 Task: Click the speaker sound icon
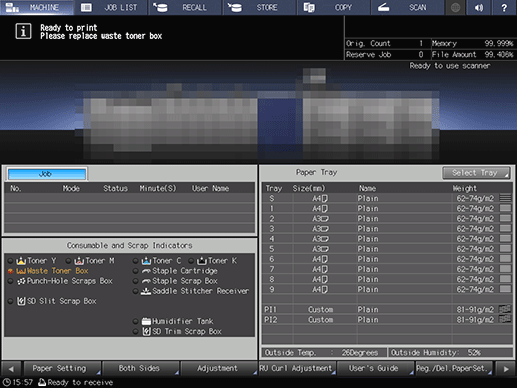(479, 7)
